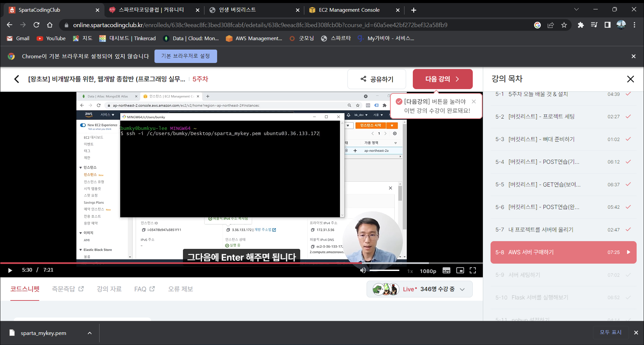Go to next lecture with 다음 강의
The image size is (644, 345).
443,79
